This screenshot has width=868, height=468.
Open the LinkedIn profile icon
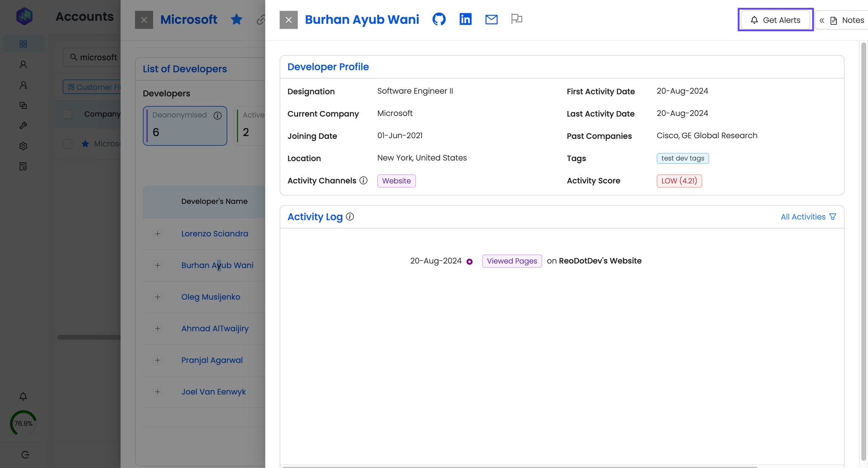click(465, 19)
